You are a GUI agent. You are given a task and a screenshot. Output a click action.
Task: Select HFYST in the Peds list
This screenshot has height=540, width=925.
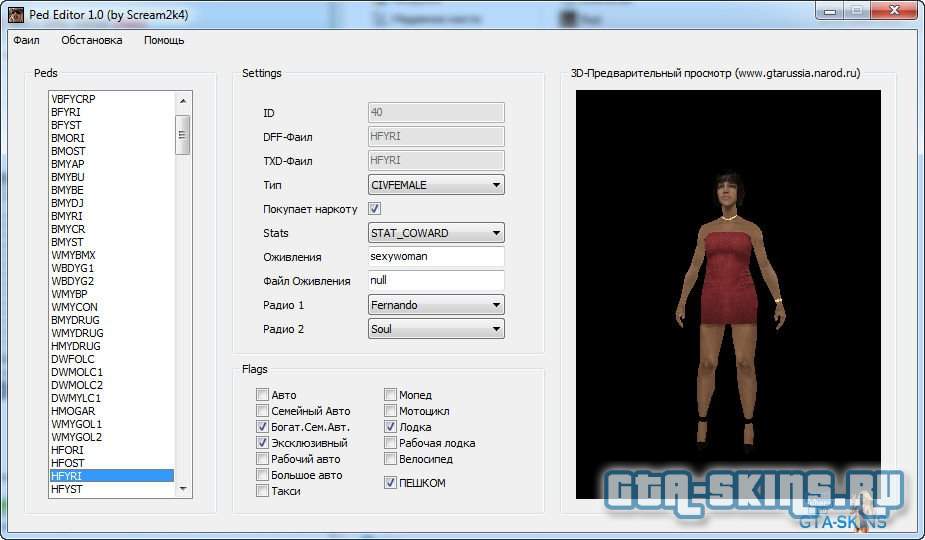112,489
